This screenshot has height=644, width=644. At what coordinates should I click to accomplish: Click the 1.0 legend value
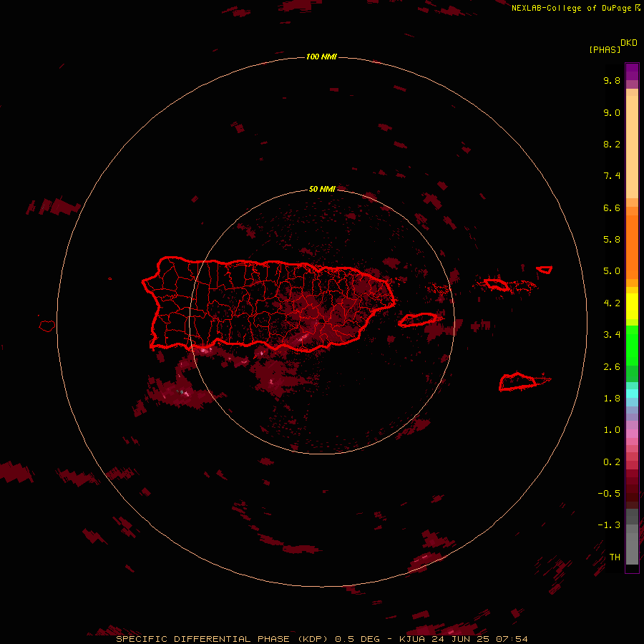612,430
